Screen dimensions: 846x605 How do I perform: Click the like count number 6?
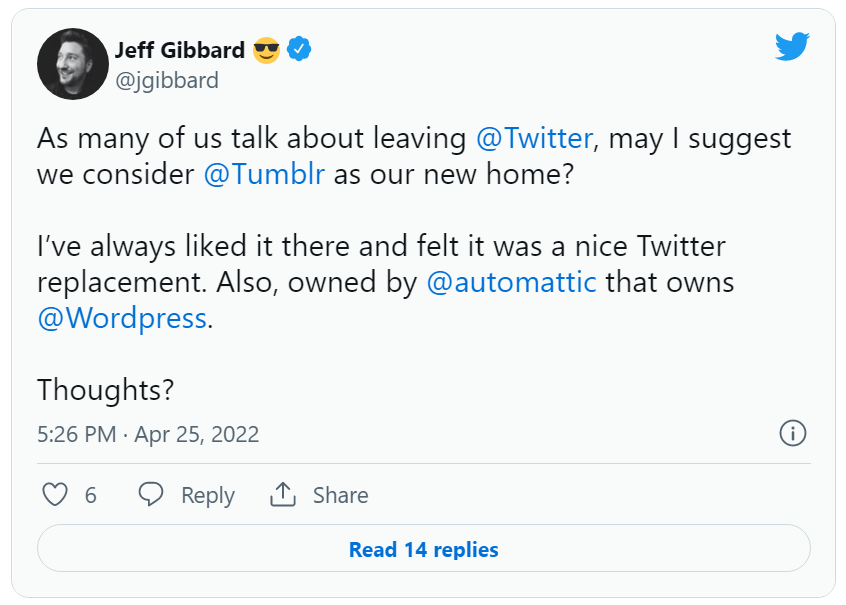coord(91,495)
